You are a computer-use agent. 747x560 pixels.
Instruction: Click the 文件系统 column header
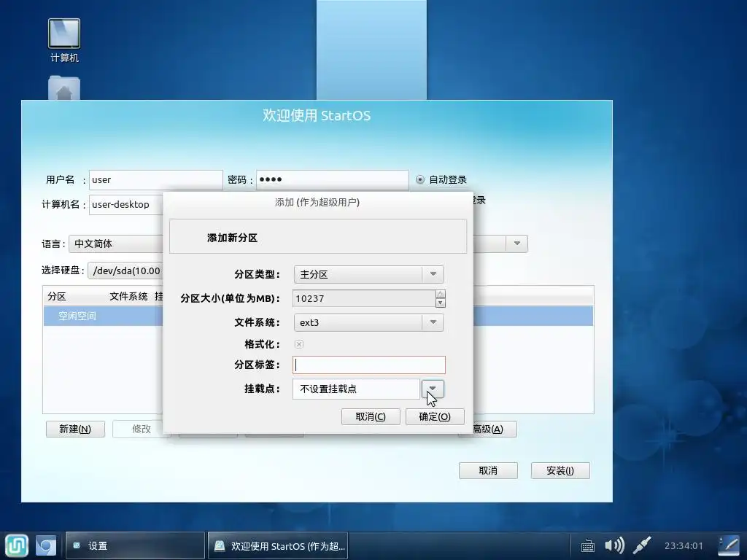coord(128,297)
